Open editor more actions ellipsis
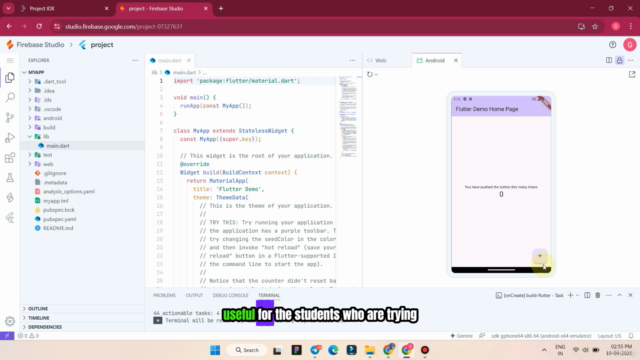The image size is (640, 360). (x=352, y=60)
